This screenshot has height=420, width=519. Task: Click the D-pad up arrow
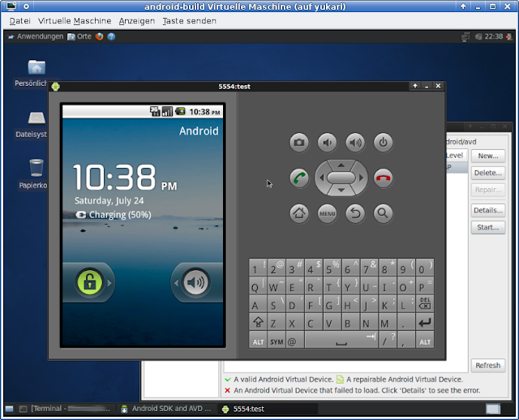(x=341, y=165)
